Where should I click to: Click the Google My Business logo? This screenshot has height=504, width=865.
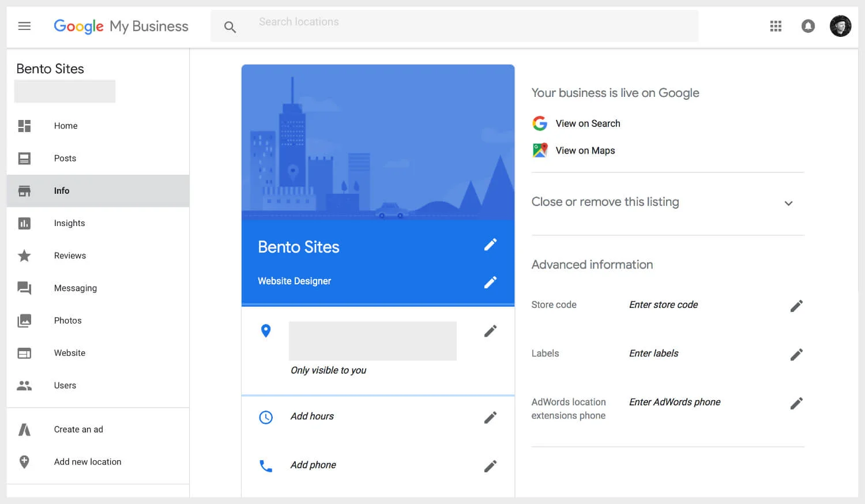[x=121, y=27]
